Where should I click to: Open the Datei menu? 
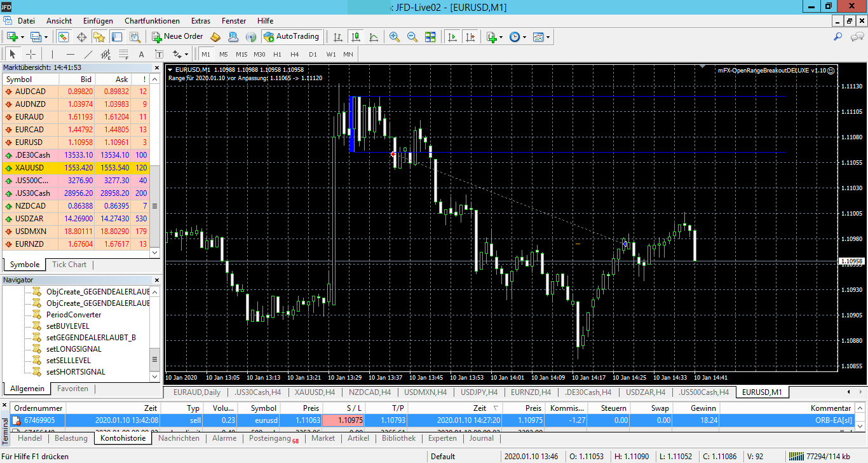click(26, 21)
